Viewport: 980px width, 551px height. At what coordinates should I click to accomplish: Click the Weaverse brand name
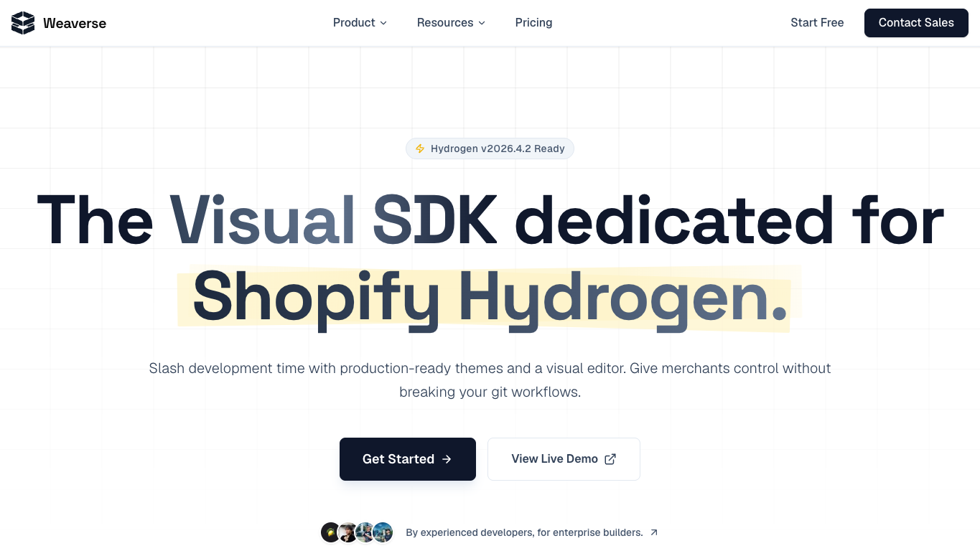pyautogui.click(x=75, y=23)
